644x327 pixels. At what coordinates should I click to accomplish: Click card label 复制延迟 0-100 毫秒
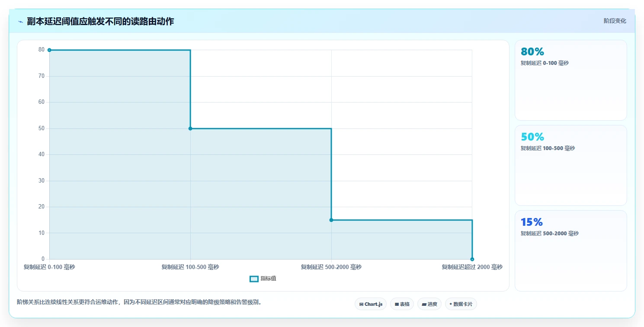click(545, 63)
